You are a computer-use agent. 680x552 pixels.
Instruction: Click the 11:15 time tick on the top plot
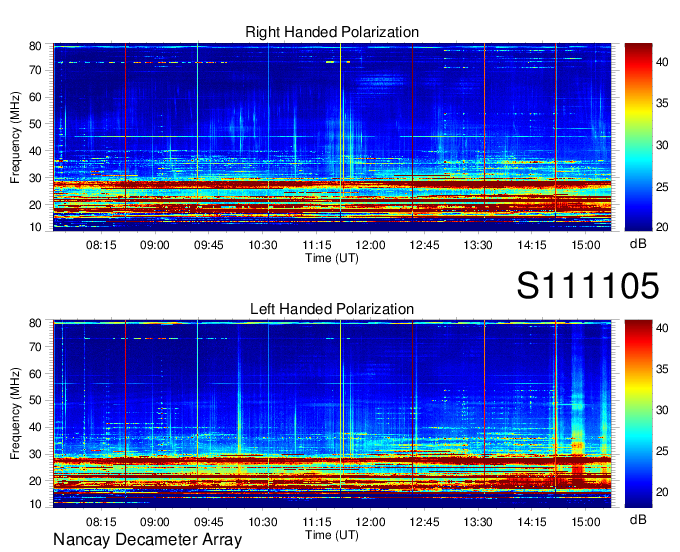click(317, 245)
